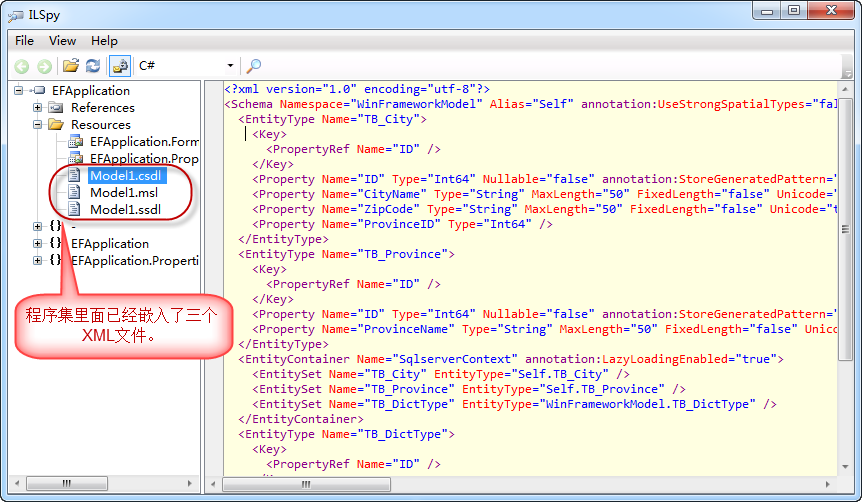Select the EFApplication.Properti namespace item

coord(135,261)
